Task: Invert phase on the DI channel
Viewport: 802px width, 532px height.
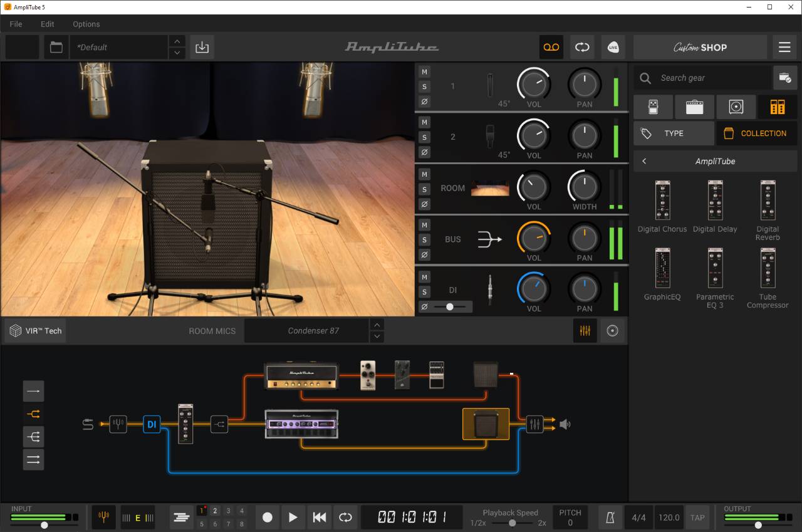Action: click(424, 307)
